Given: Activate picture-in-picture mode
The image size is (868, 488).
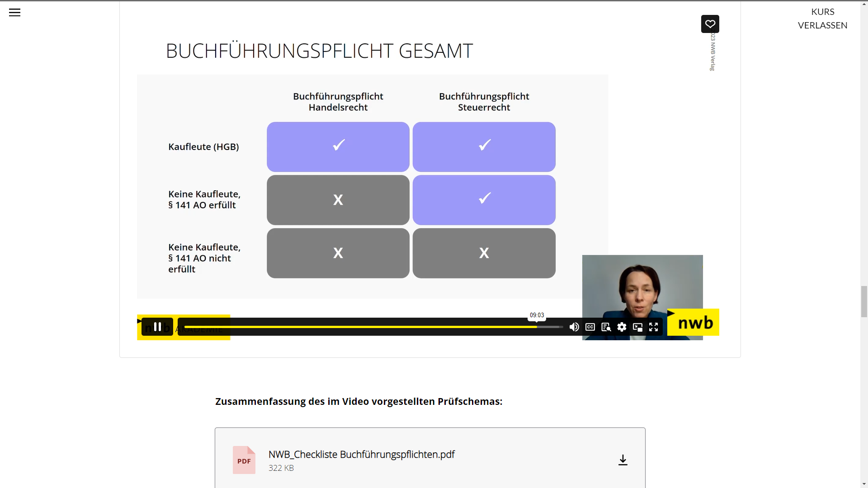Looking at the screenshot, I should click(637, 327).
